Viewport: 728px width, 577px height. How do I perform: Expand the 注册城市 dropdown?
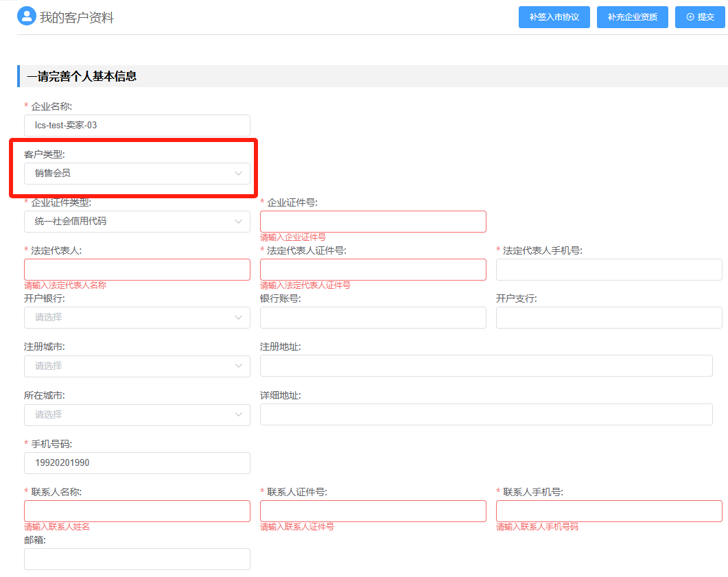(x=137, y=366)
